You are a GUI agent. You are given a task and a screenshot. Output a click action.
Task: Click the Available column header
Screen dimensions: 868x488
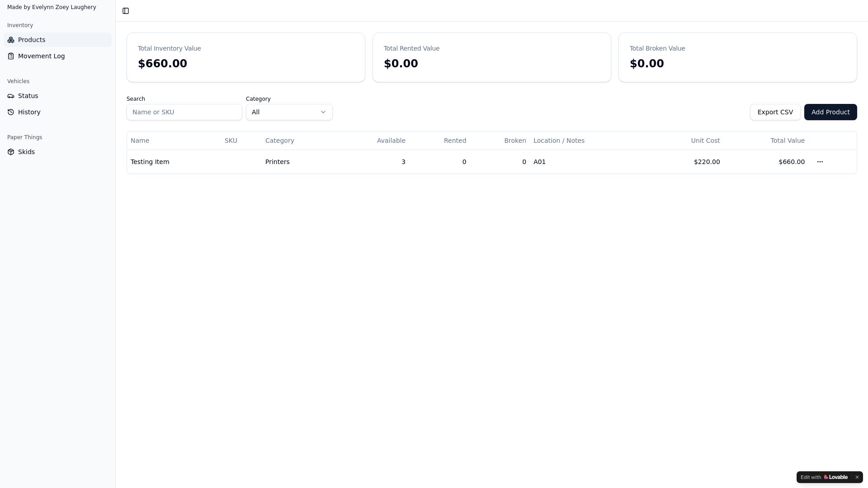click(x=391, y=141)
